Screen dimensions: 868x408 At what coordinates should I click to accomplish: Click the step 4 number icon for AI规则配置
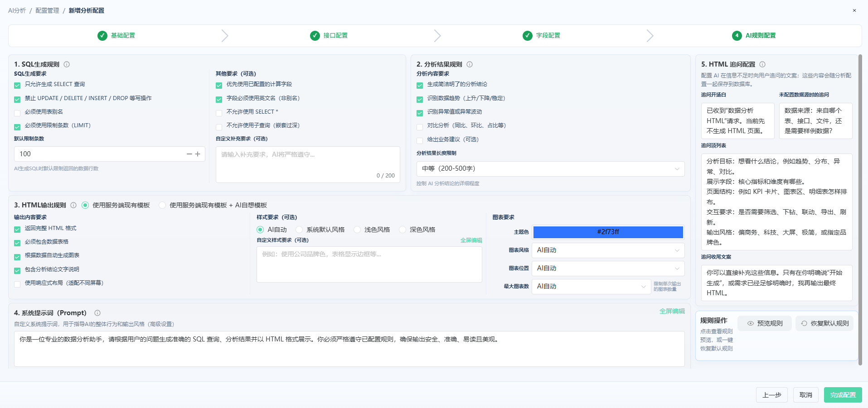[x=737, y=35]
